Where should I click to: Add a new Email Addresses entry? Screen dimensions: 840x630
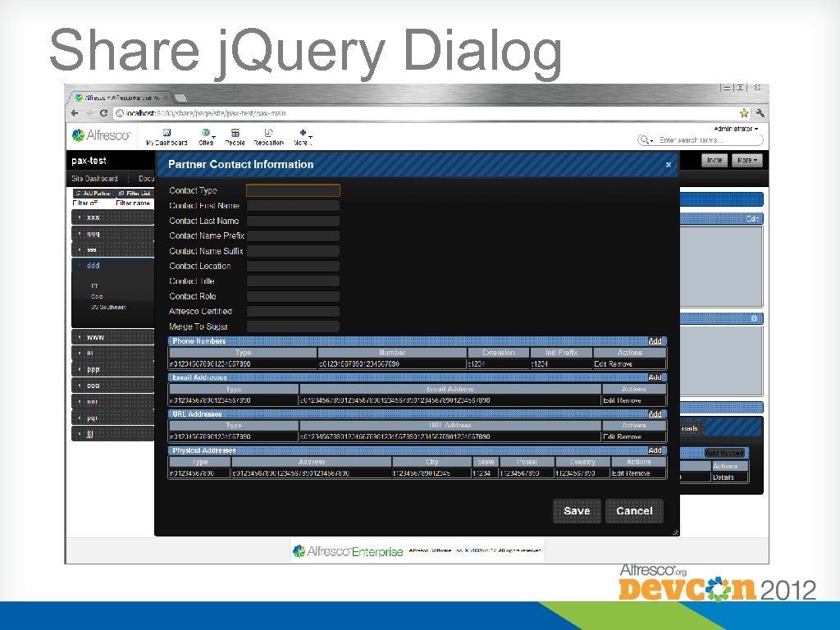655,377
